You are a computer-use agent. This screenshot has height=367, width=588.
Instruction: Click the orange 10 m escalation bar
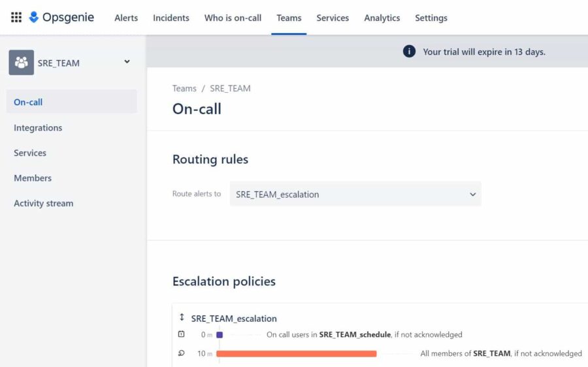[x=296, y=353]
